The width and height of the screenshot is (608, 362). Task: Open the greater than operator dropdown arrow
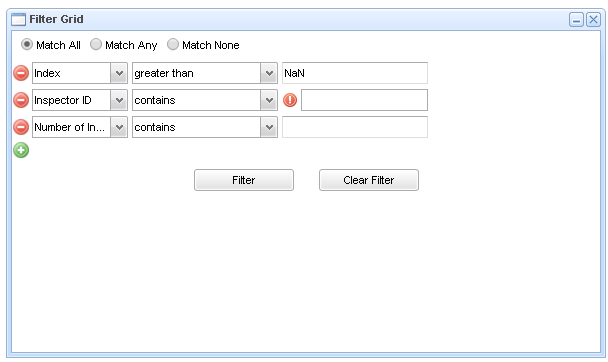tap(269, 73)
